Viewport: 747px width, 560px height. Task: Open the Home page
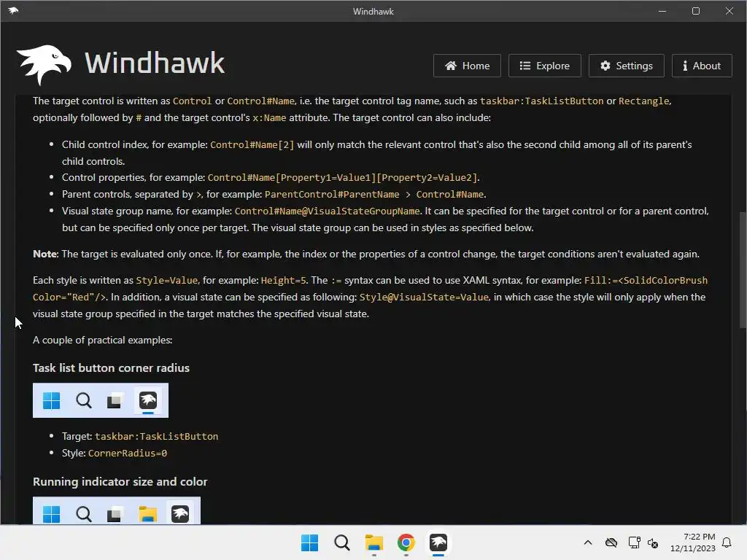tap(467, 66)
